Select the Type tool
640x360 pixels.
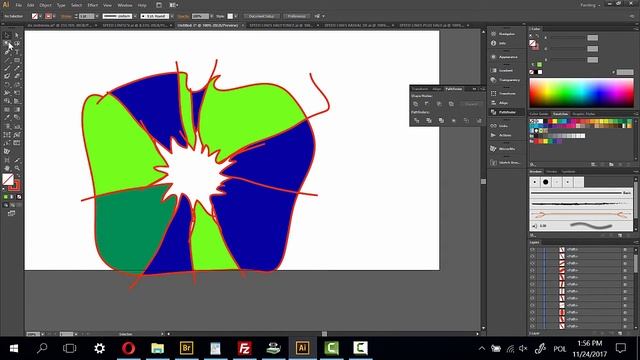[17, 52]
